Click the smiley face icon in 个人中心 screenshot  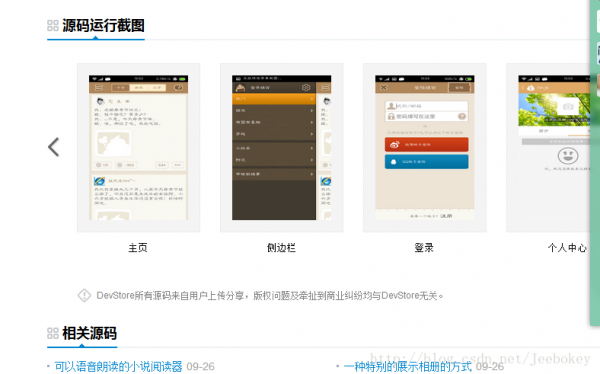(x=568, y=156)
